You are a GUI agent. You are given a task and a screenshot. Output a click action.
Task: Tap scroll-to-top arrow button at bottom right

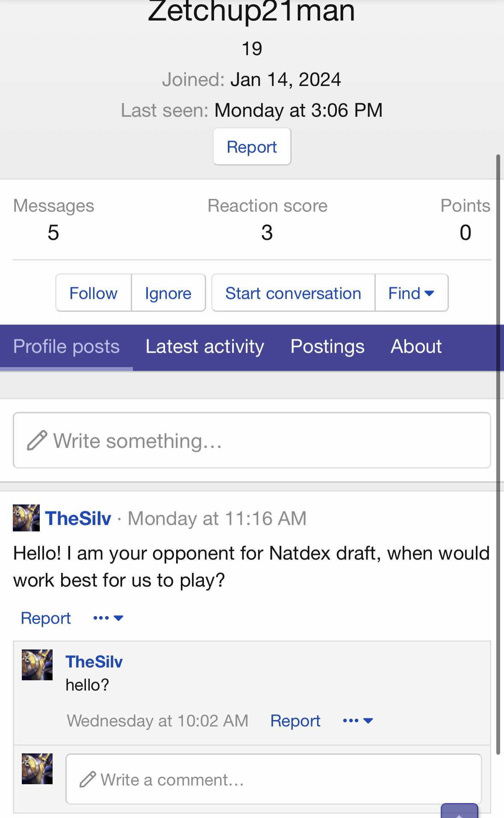[459, 812]
